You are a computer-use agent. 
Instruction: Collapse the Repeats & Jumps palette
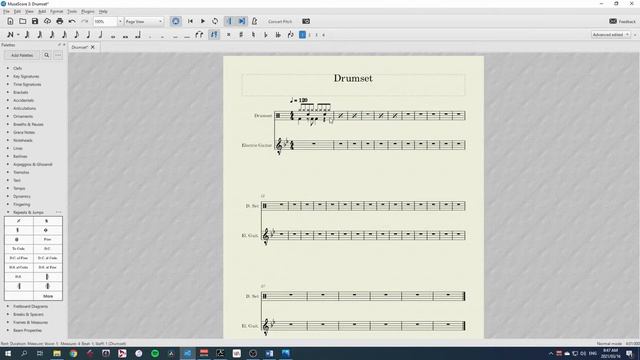pos(8,212)
